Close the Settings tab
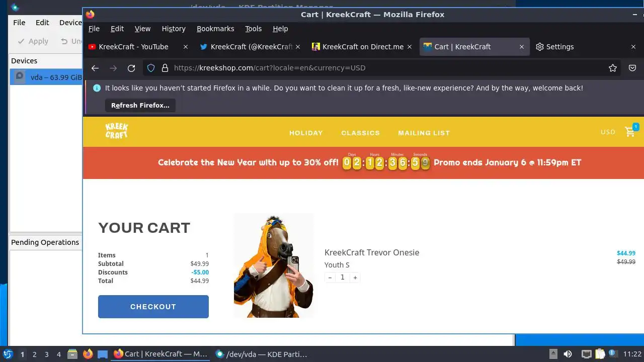Screen dimensions: 644x362 (633, 47)
